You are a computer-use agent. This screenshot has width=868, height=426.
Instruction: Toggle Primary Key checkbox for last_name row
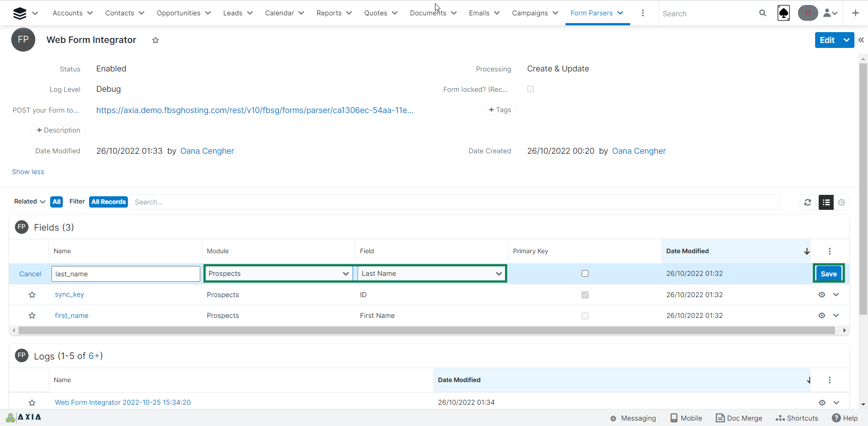coord(585,274)
